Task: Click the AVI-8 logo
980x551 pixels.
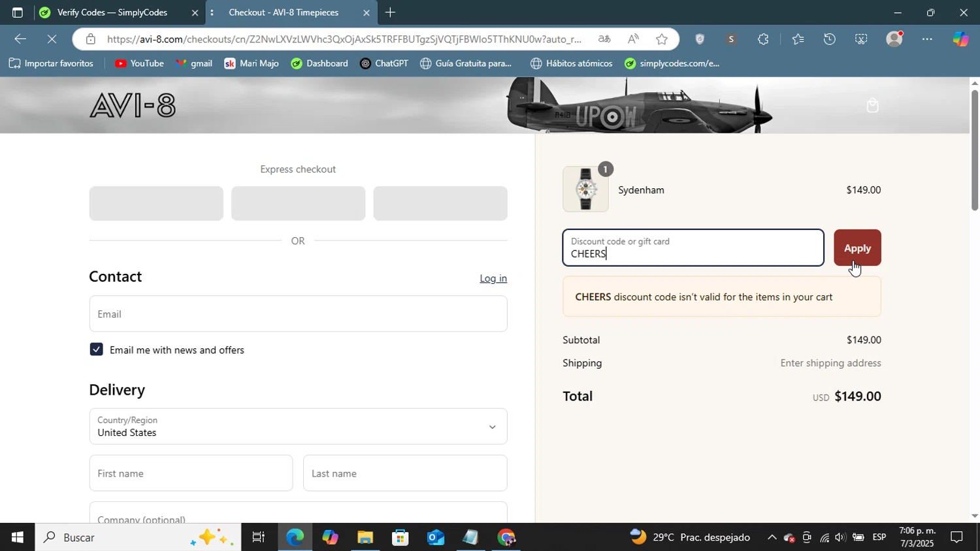Action: 133,105
